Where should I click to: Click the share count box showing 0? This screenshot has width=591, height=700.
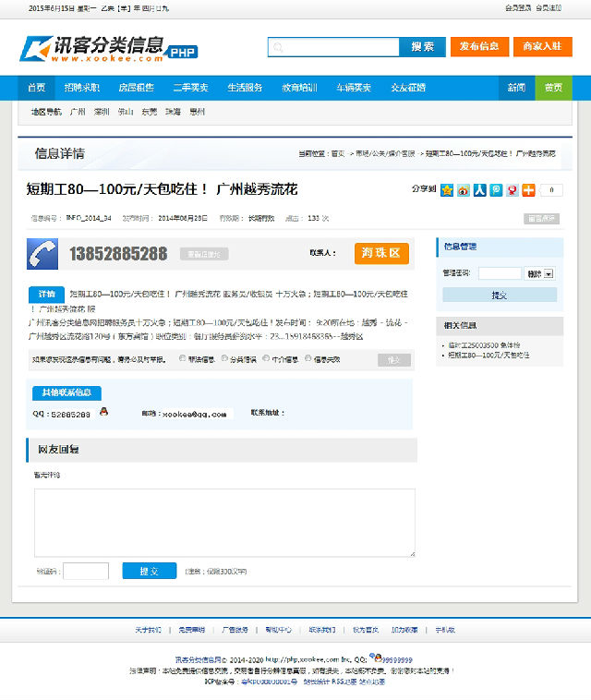pyautogui.click(x=551, y=190)
